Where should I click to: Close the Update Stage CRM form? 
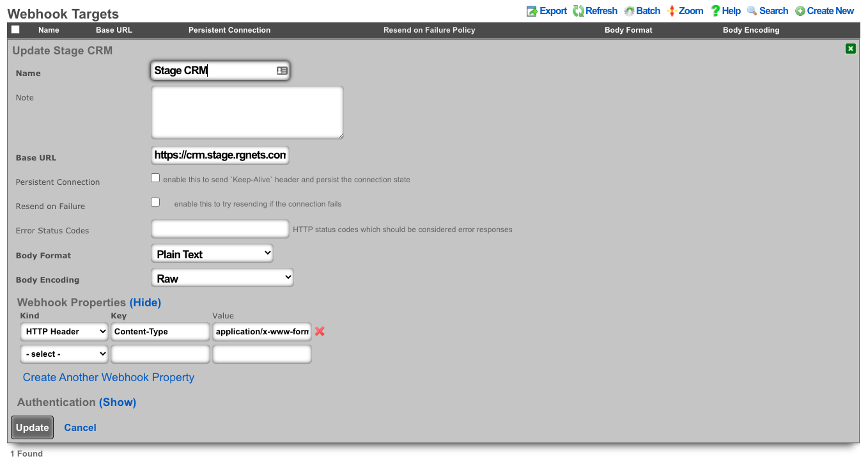tap(850, 49)
